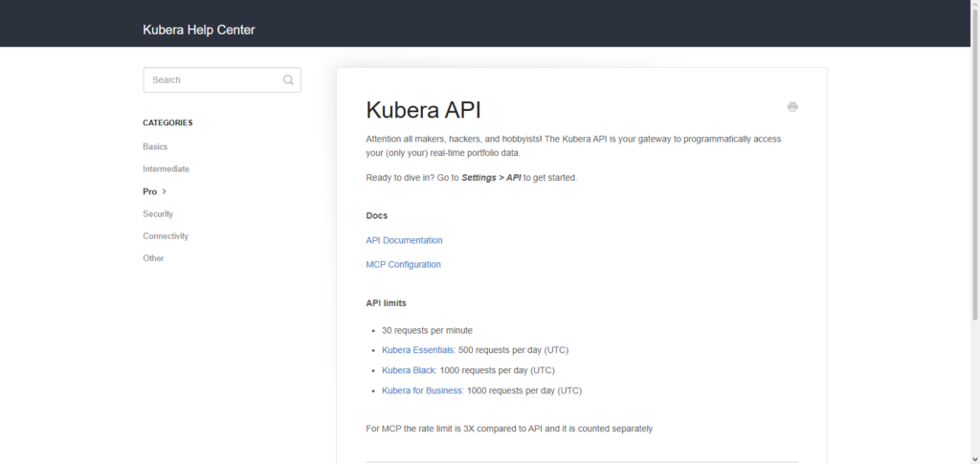Open the Intermediate category

(166, 169)
